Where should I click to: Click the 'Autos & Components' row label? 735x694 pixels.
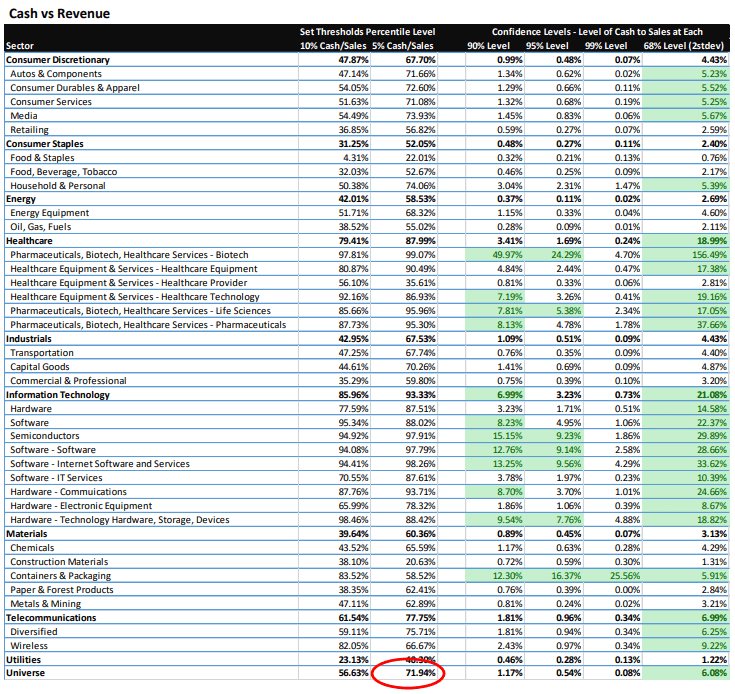(56, 74)
